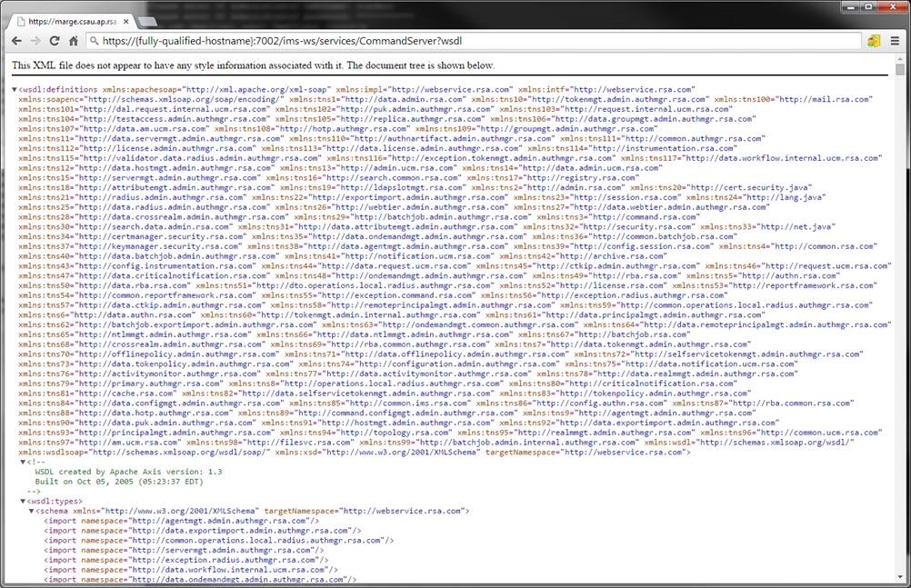
Task: Click the page icon in address bar
Action: point(95,41)
